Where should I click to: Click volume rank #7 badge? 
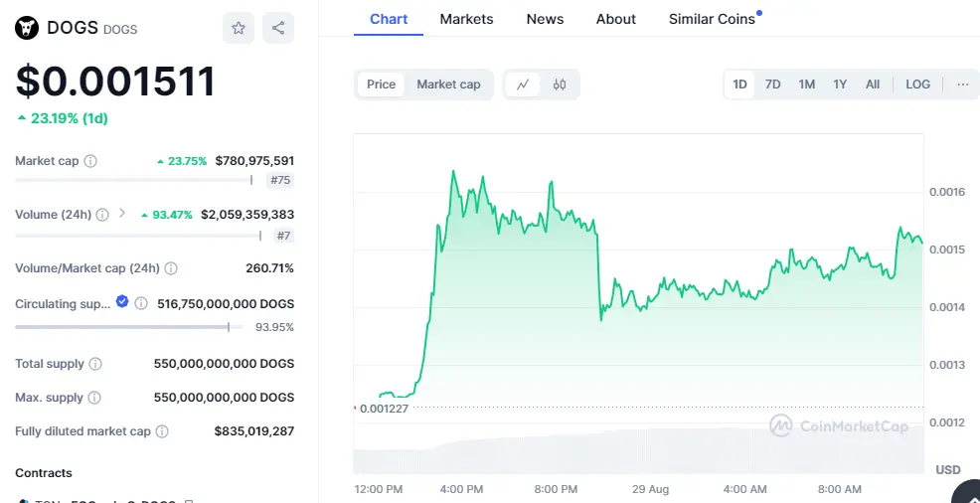pos(283,236)
